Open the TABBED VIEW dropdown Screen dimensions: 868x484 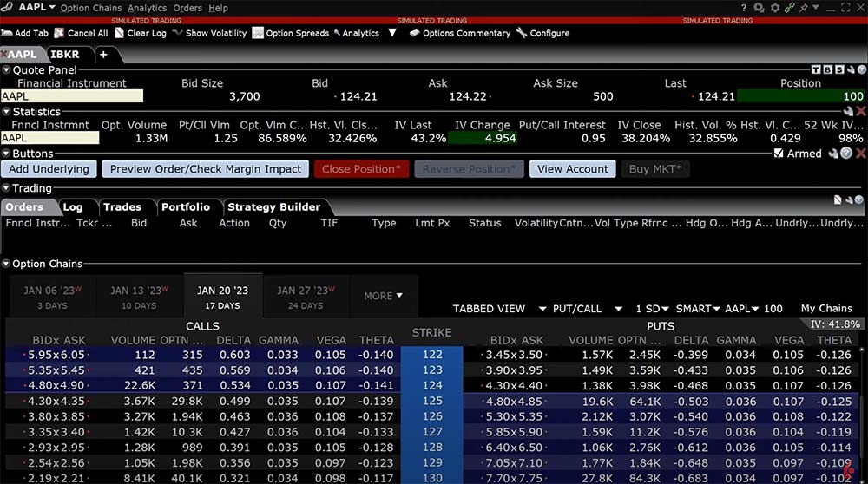489,309
